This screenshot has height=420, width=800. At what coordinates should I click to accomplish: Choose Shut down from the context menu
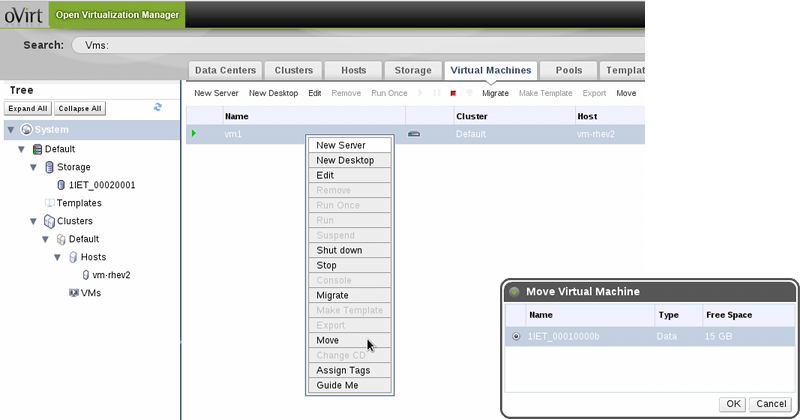click(339, 250)
